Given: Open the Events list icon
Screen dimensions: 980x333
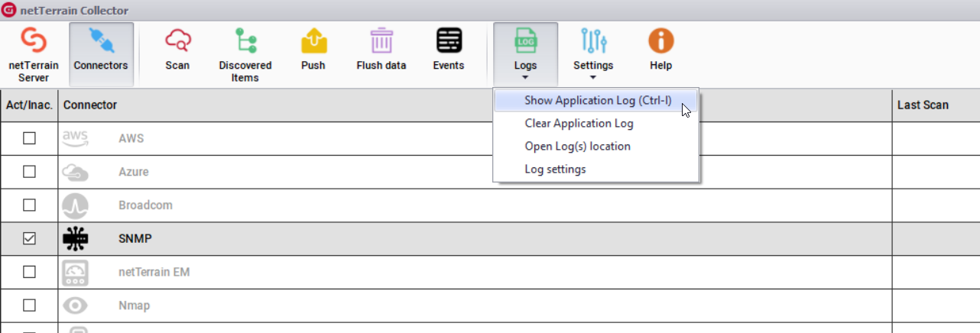Looking at the screenshot, I should tap(448, 40).
